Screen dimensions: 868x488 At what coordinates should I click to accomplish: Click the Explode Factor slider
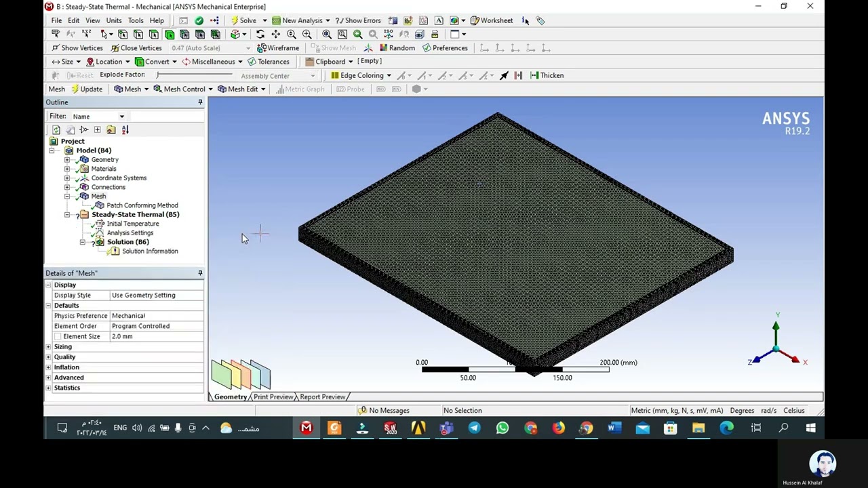click(x=193, y=75)
